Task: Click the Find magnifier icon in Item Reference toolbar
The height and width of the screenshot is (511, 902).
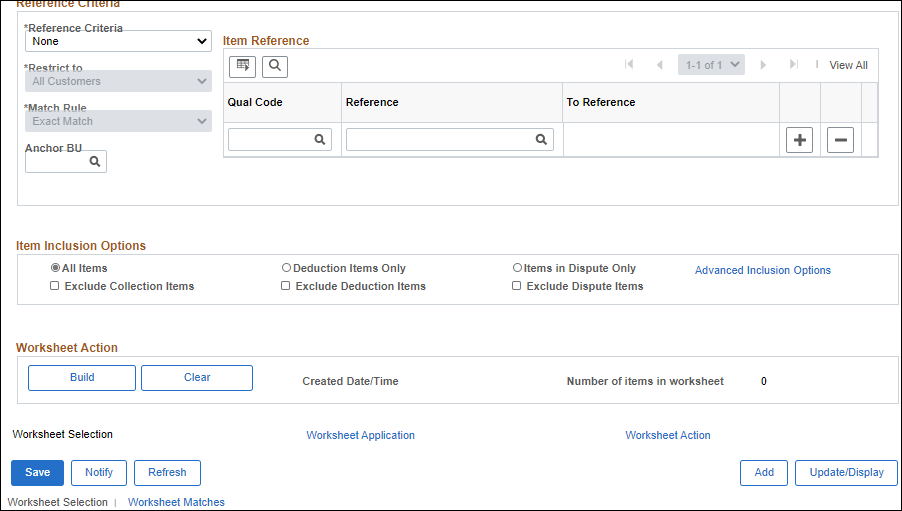Action: click(x=275, y=67)
